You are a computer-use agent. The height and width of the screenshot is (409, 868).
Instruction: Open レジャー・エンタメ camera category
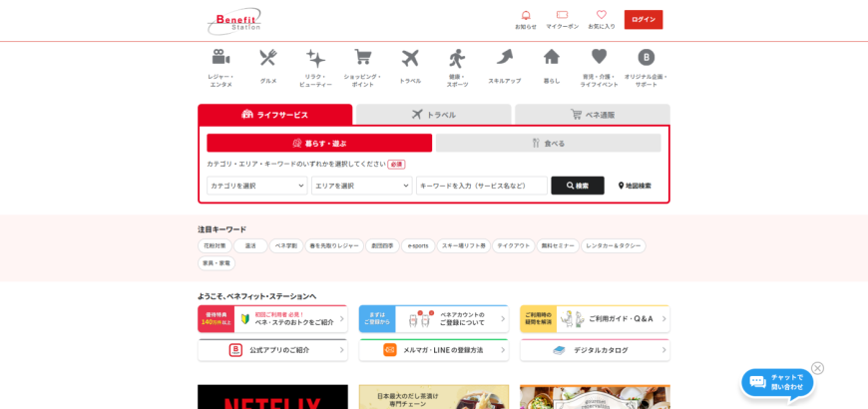[x=220, y=68]
